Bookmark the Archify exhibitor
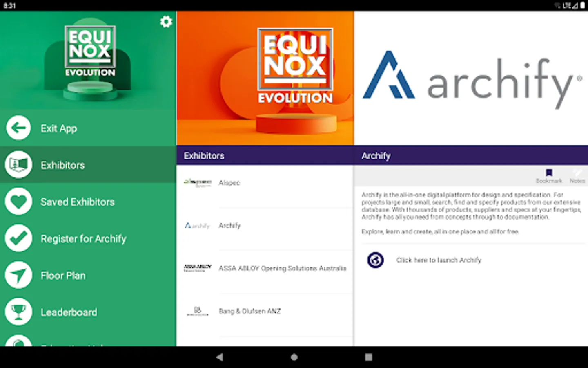Screen dimensions: 588x368 (549, 176)
